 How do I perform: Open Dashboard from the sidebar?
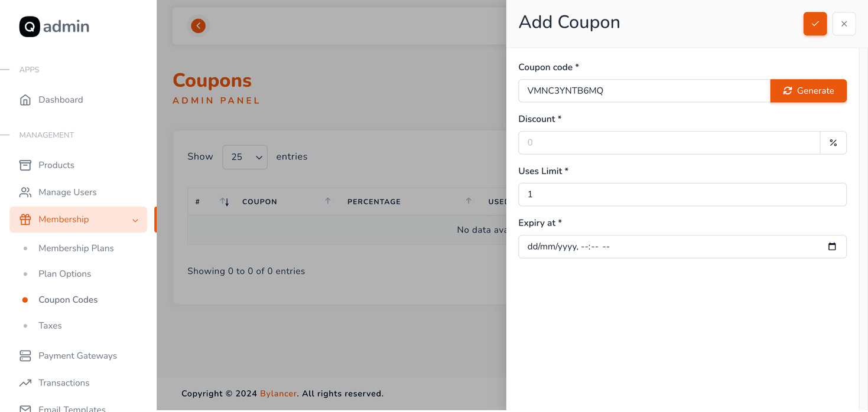[60, 100]
